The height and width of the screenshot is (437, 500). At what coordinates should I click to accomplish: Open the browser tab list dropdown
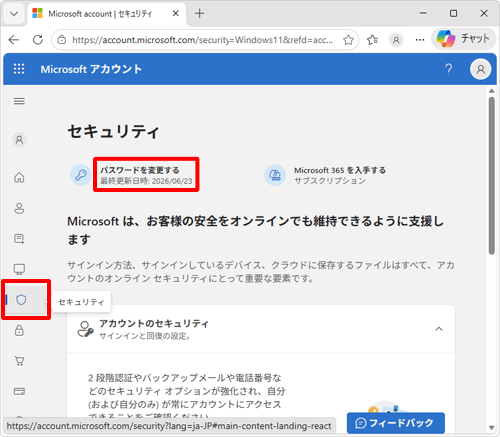[x=14, y=14]
